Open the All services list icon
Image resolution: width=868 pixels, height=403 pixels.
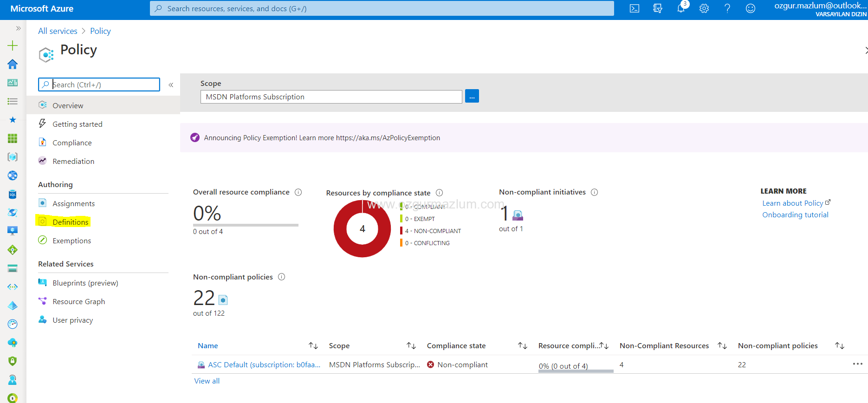(13, 101)
